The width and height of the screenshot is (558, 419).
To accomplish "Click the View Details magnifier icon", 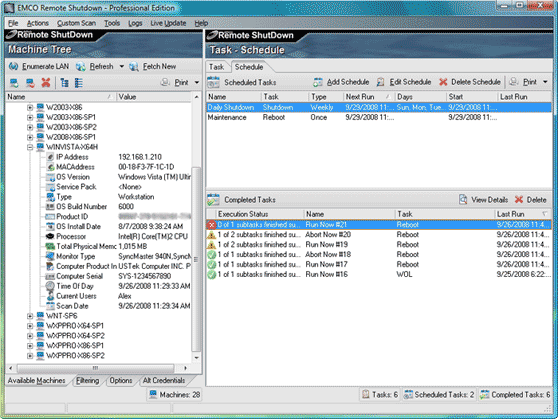I will [x=463, y=200].
